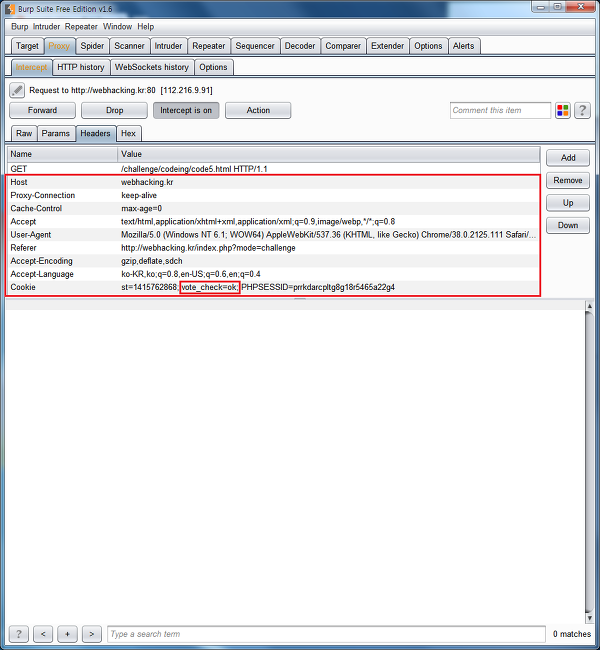Select the Host header row

pos(274,182)
